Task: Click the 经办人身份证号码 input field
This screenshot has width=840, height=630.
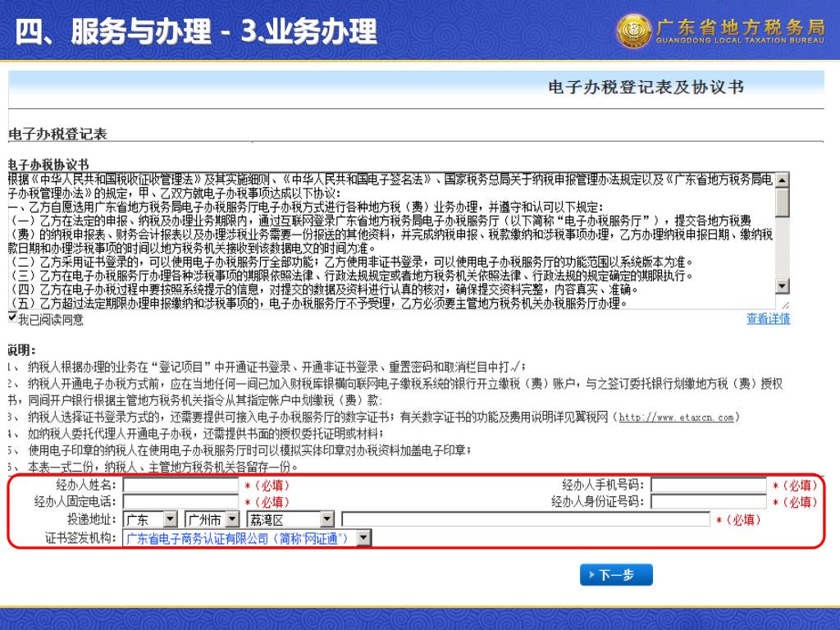Action: 708,501
